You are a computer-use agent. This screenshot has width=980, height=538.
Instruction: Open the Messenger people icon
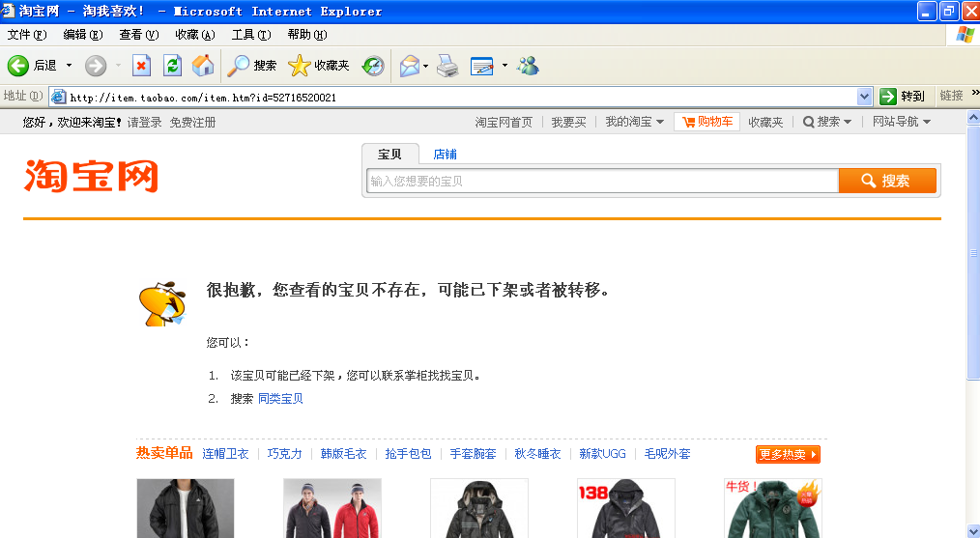[x=528, y=66]
